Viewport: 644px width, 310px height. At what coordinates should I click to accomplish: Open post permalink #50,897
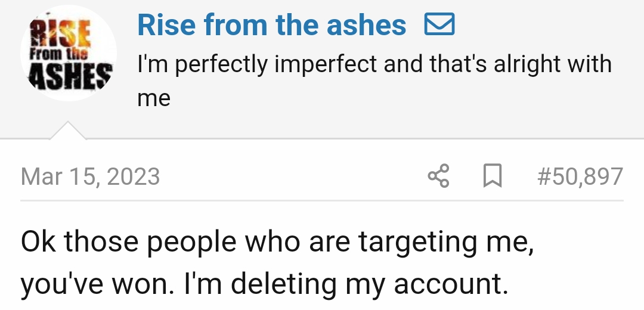pos(580,177)
